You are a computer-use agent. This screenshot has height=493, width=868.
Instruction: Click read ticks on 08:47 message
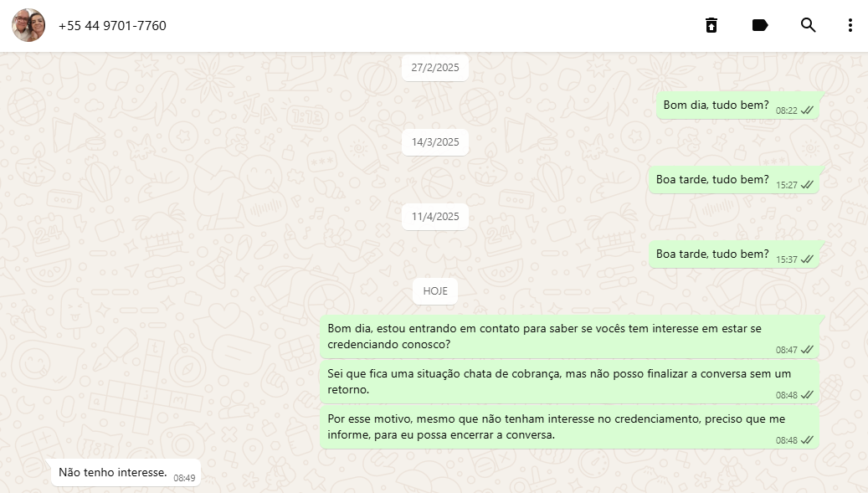point(807,350)
